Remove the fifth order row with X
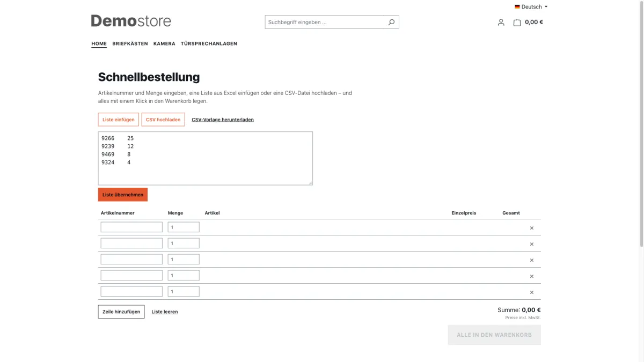Screen dimensions: 644x362 point(532,292)
